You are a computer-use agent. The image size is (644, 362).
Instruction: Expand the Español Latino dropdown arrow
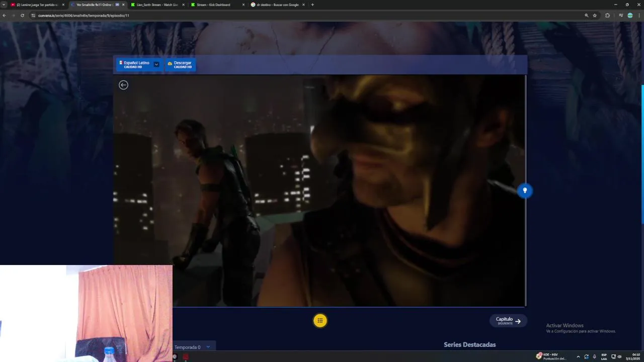(156, 64)
